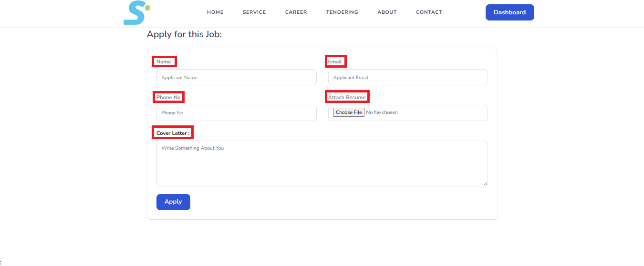Focus the Applicant Name input field
644x266 pixels.
click(x=236, y=77)
